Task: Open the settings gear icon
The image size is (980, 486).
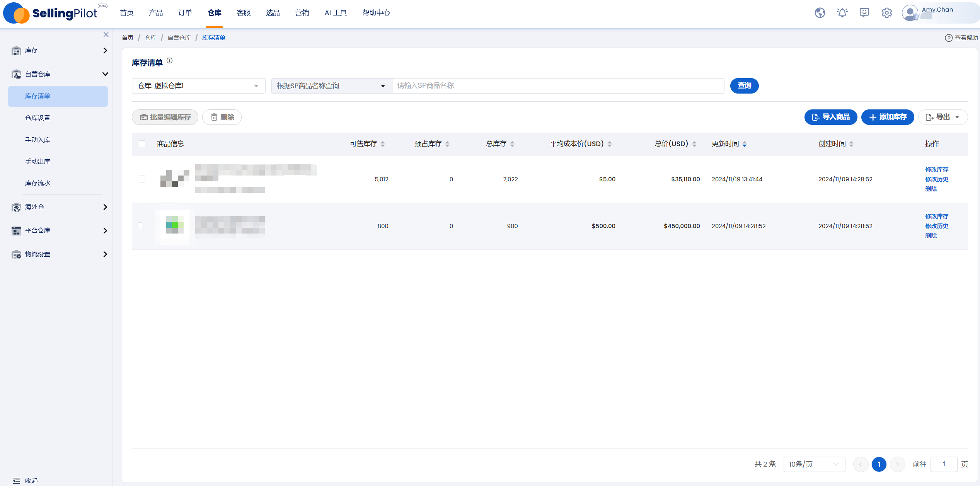Action: click(886, 13)
